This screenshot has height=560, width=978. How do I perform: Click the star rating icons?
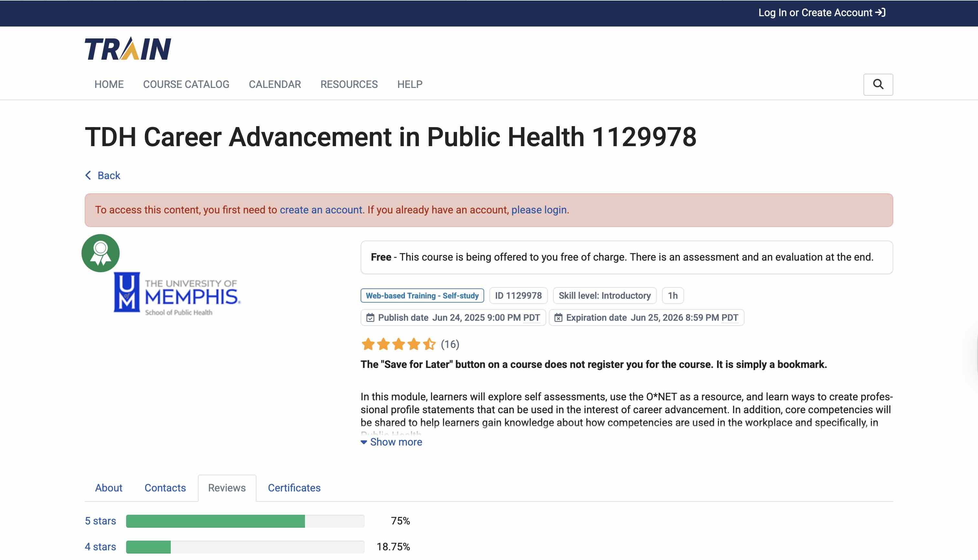pos(398,344)
